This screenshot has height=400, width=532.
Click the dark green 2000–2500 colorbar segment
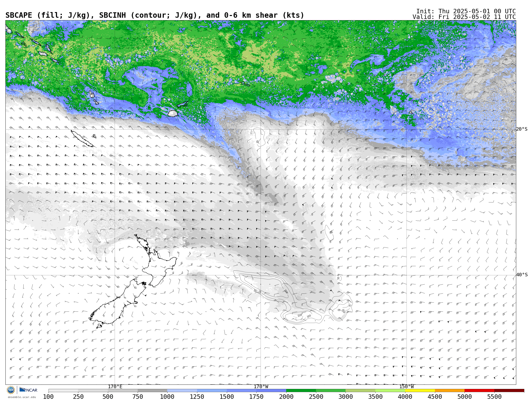click(301, 391)
